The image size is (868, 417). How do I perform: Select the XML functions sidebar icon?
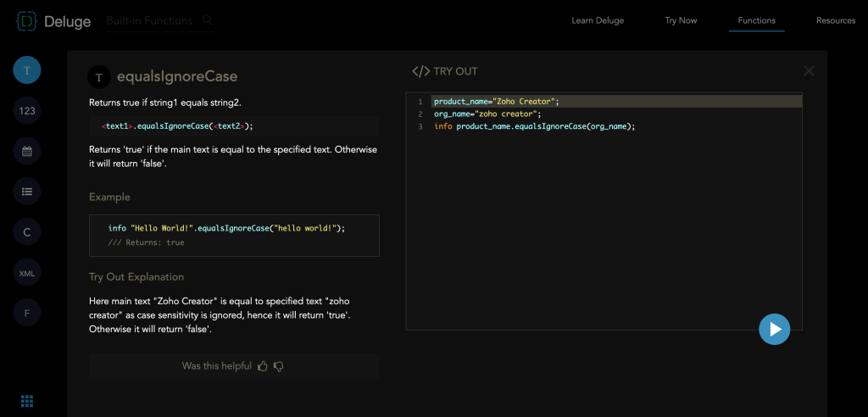(x=27, y=273)
